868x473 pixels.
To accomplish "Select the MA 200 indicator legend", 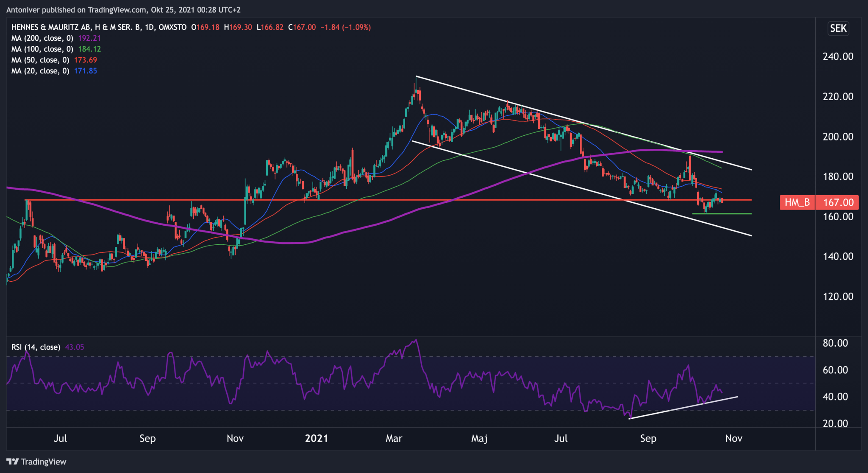I will click(42, 38).
